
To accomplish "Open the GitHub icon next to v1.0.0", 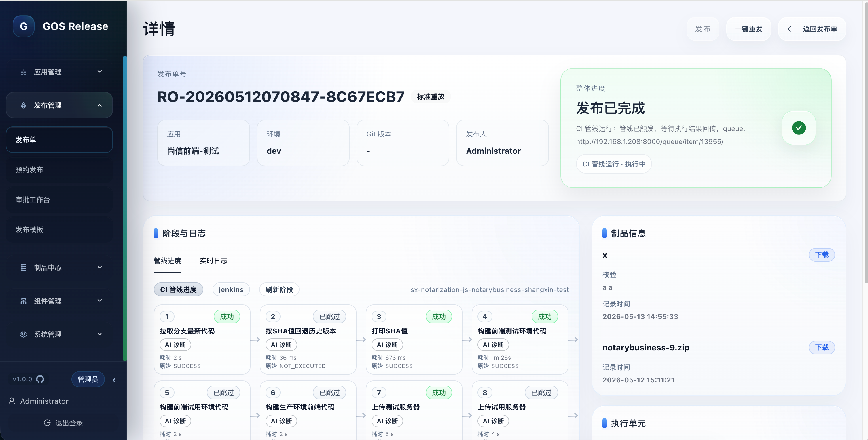I will [x=40, y=379].
